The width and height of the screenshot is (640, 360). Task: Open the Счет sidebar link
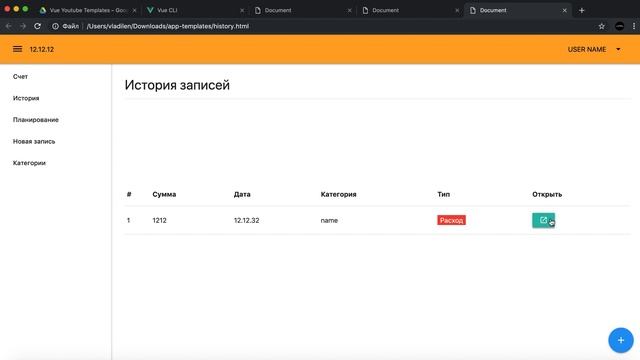(20, 76)
